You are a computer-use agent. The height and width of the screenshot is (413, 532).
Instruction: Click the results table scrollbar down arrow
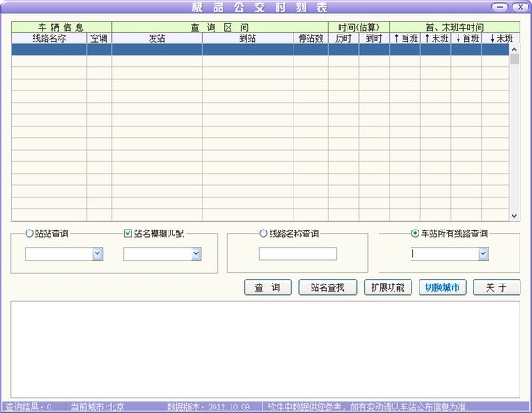pos(514,215)
